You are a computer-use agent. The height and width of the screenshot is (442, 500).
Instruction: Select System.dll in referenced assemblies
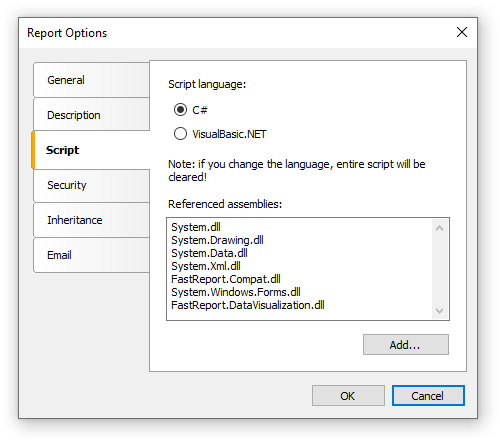(196, 227)
